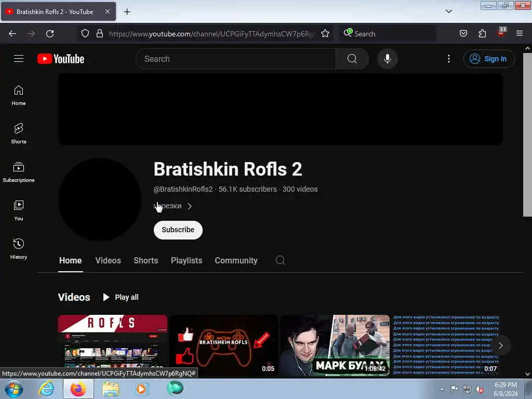Open the Windows Start button
This screenshot has width=532, height=399.
[x=14, y=389]
